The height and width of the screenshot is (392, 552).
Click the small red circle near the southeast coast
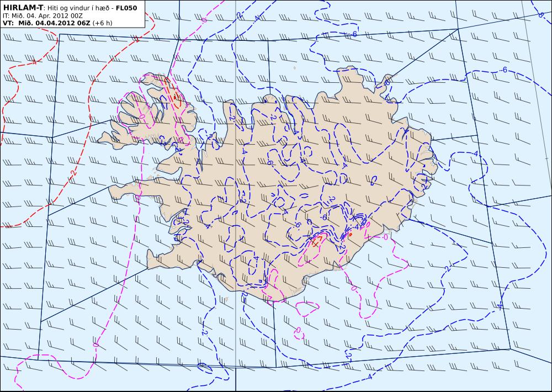tap(351, 234)
